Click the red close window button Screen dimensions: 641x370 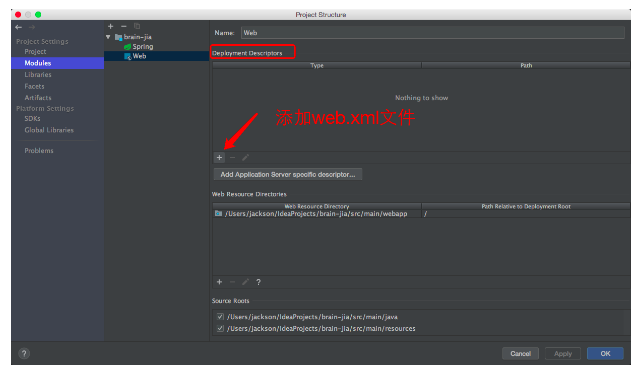coord(18,14)
